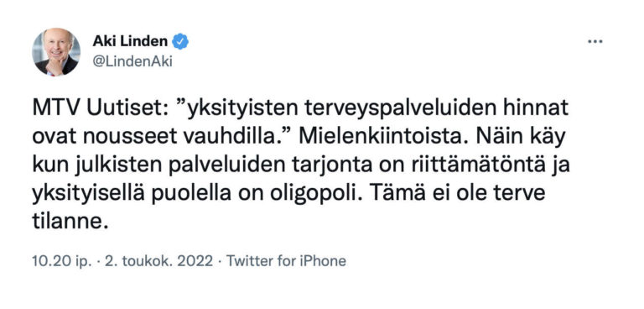This screenshot has width=644, height=309.
Task: Click the word vauhdilla in the quote
Action: click(x=231, y=137)
